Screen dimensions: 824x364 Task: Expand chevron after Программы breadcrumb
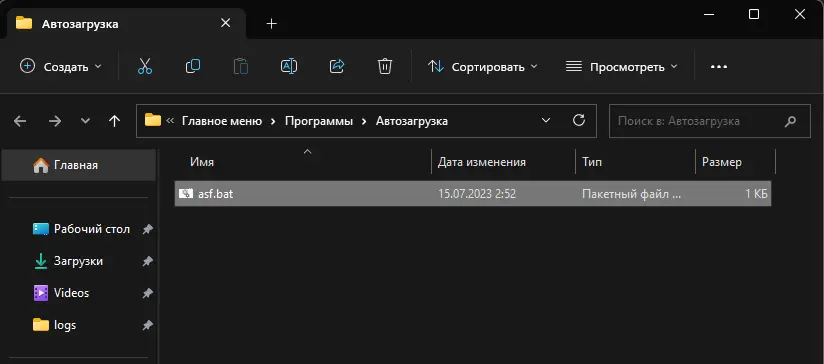(x=364, y=121)
